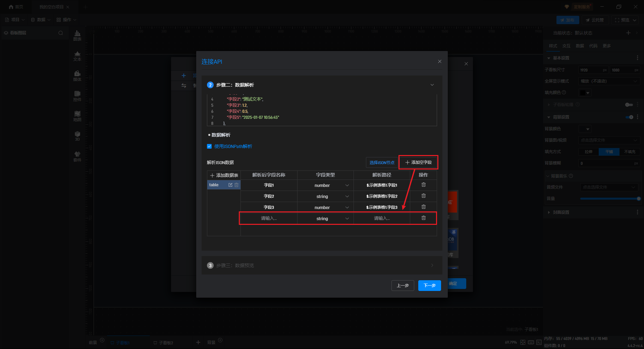The height and width of the screenshot is (349, 644).
Task: Click the 选择JSON节点 button
Action: click(382, 162)
